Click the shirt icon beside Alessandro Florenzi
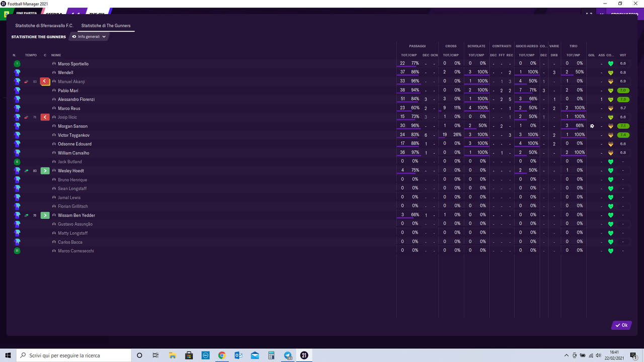The width and height of the screenshot is (644, 362). pyautogui.click(x=17, y=100)
